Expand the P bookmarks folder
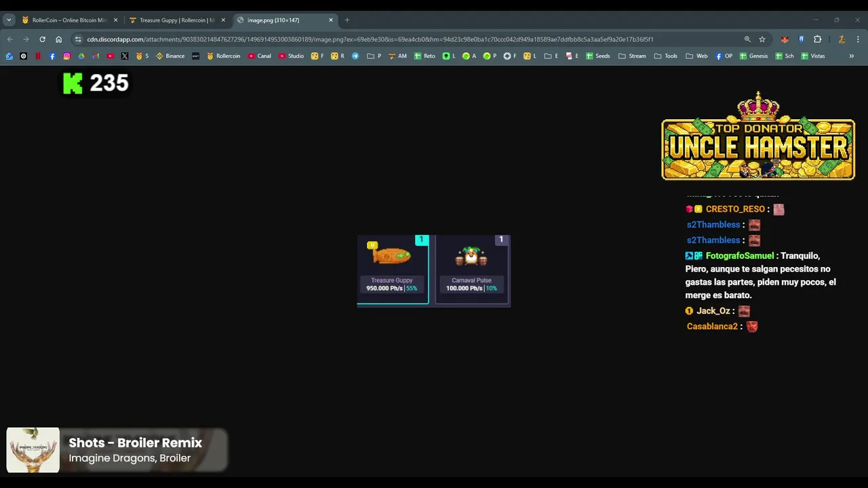Image resolution: width=868 pixels, height=488 pixels. 374,56
